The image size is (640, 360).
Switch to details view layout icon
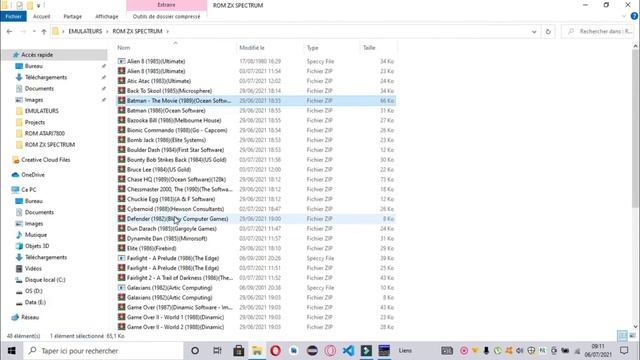click(622, 336)
